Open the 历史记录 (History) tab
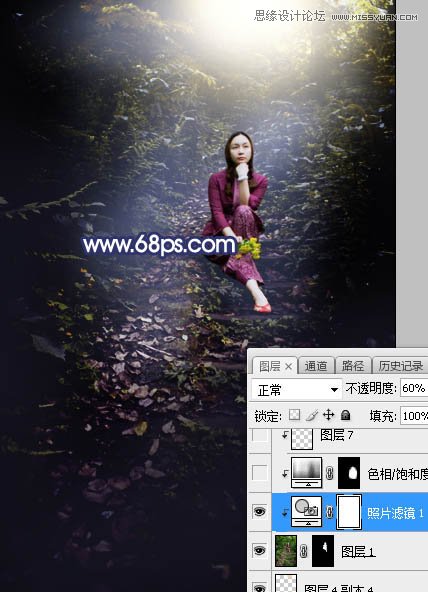Viewport: 428px width, 592px height. (x=400, y=366)
